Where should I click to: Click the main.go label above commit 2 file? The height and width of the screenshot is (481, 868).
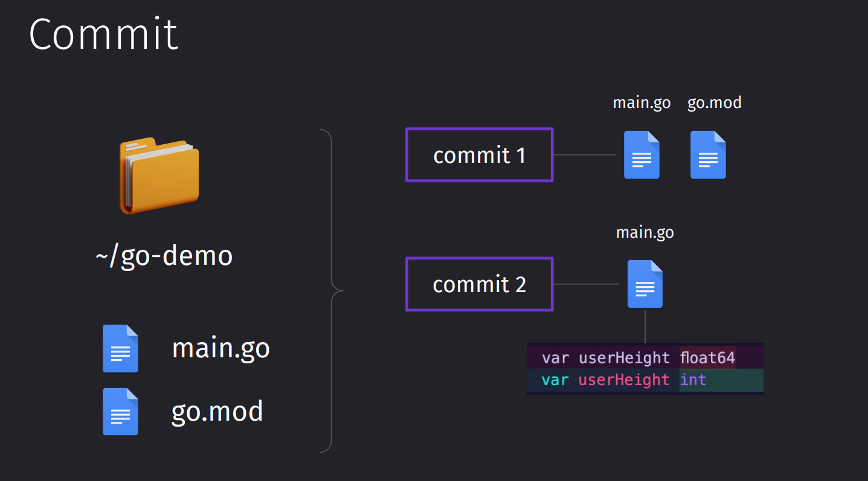pyautogui.click(x=645, y=233)
